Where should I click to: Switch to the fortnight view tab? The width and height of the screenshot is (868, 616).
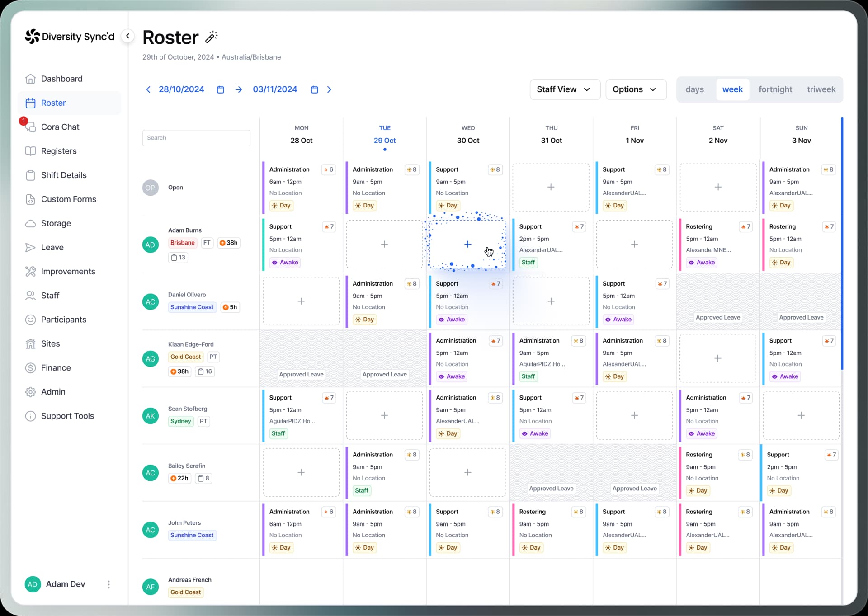tap(775, 89)
